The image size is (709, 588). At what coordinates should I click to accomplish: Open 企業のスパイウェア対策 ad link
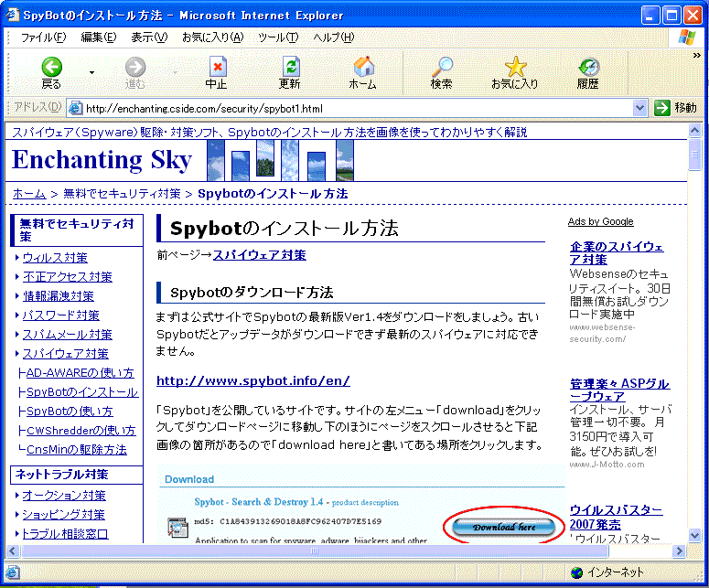[x=616, y=253]
